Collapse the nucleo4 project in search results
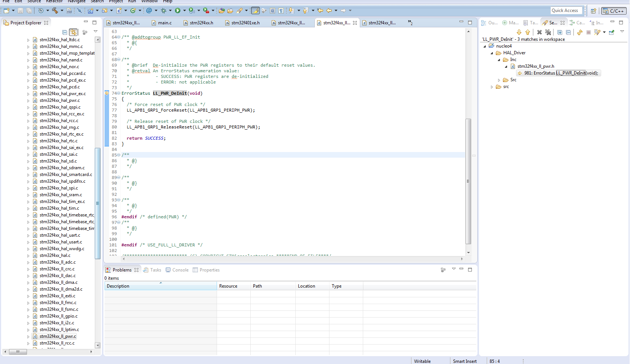Viewport: 630px width, 364px height. click(x=485, y=46)
